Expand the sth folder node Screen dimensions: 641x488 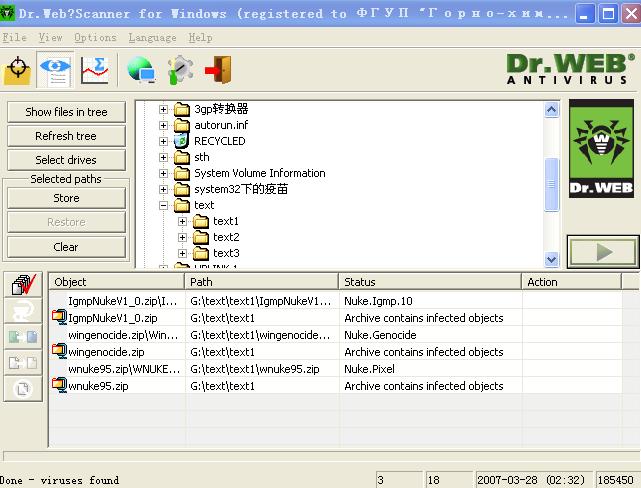163,157
